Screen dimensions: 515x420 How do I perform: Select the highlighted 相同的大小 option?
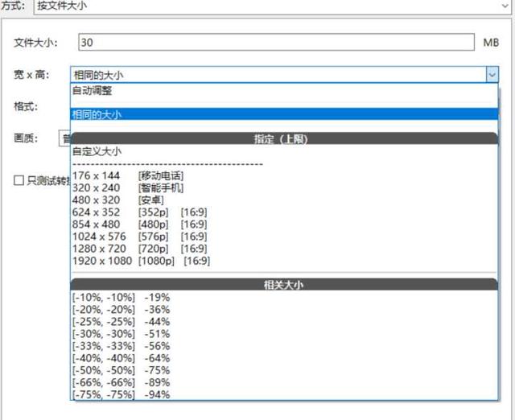(x=284, y=114)
